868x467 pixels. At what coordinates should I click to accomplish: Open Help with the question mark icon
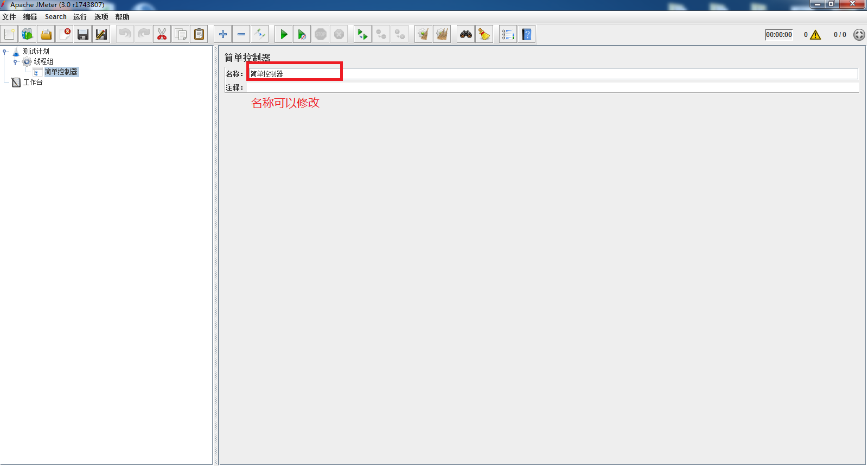[527, 34]
